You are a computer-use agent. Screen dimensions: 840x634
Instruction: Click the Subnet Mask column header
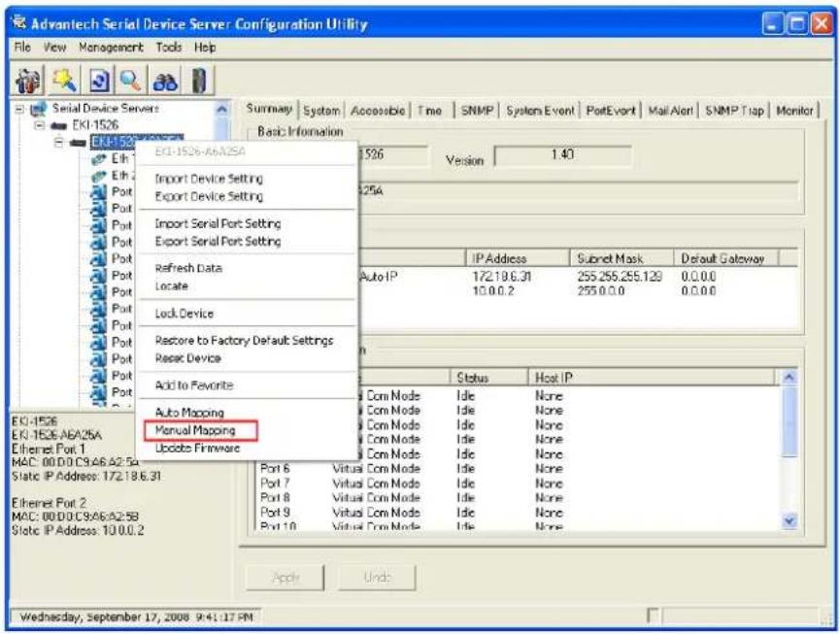point(622,258)
